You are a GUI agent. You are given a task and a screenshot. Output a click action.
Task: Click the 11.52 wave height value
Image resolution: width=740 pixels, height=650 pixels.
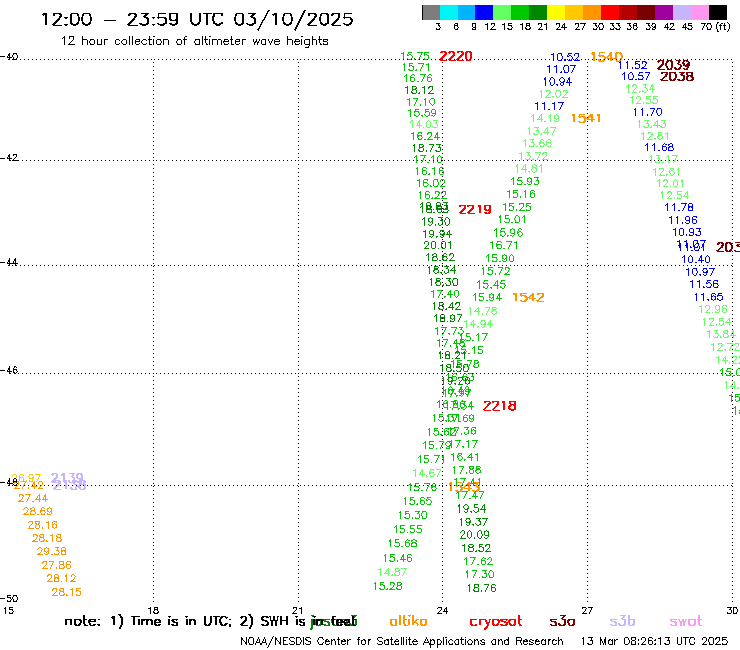click(632, 65)
